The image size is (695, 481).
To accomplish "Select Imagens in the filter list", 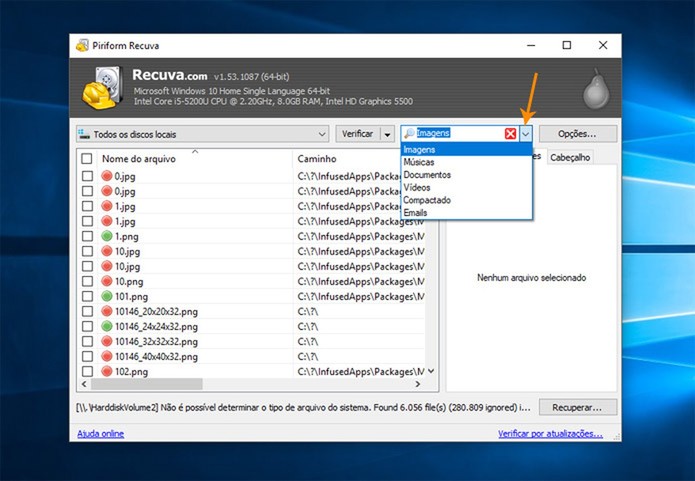I will point(466,149).
